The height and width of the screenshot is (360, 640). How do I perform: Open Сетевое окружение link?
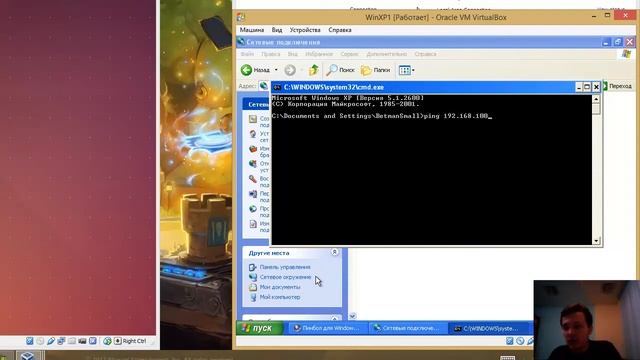point(285,277)
